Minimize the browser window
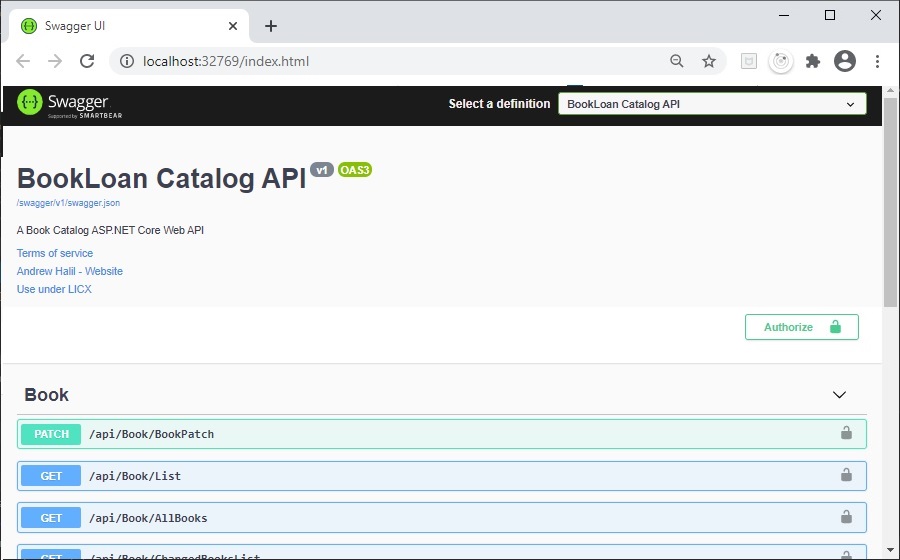Viewport: 900px width, 560px height. click(784, 15)
